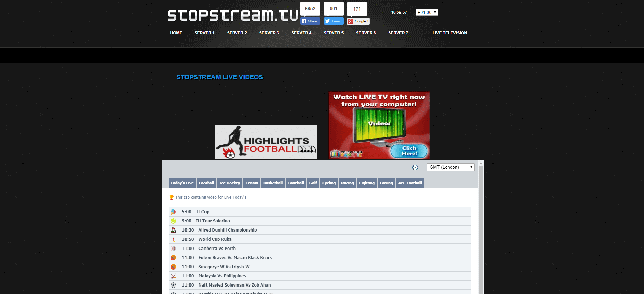Select the Today's Live tab
Viewport: 644px width, 294px height.
point(182,183)
